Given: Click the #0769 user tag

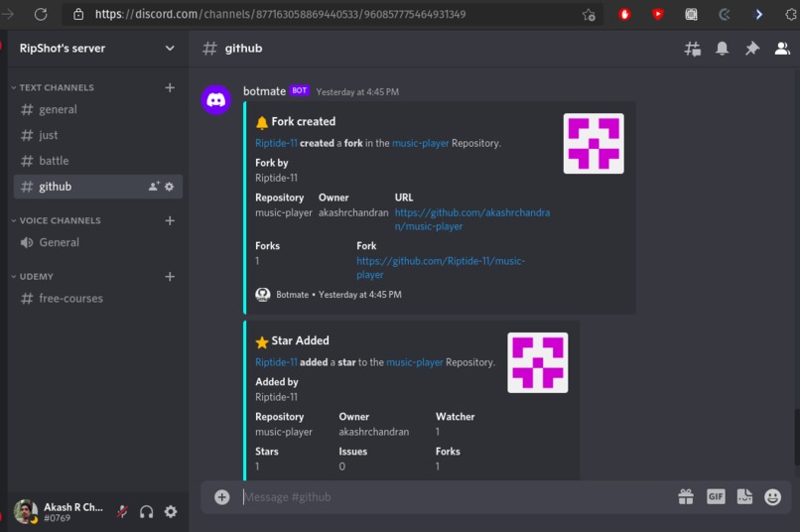Looking at the screenshot, I should 58,518.
